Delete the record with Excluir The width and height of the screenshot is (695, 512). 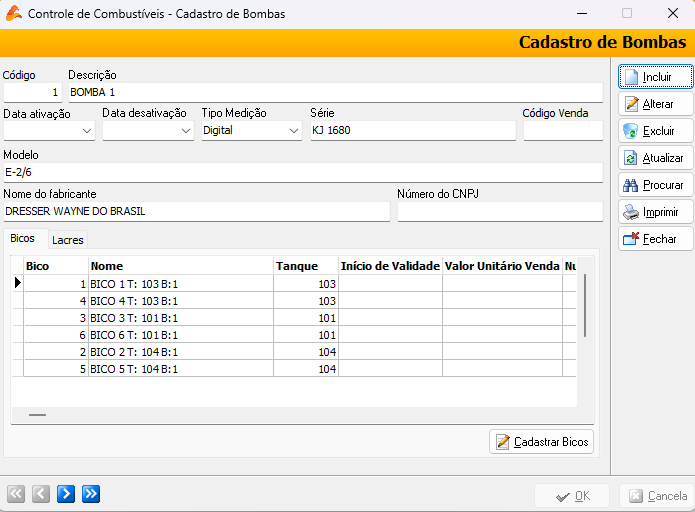point(656,131)
